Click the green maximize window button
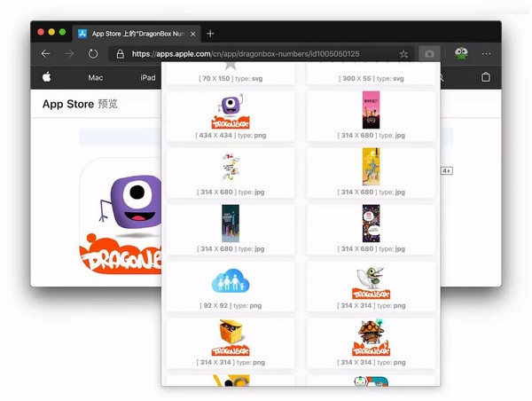The height and width of the screenshot is (401, 532). pos(62,32)
